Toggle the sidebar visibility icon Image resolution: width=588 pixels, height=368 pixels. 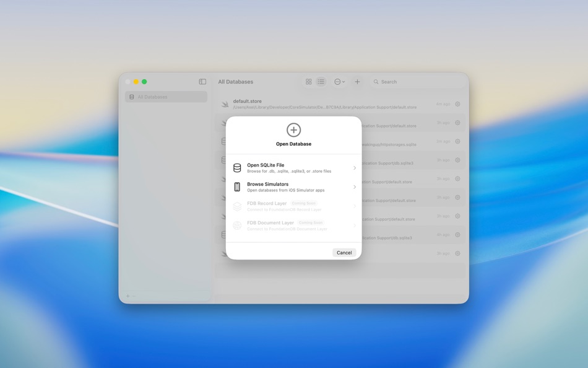[201, 81]
